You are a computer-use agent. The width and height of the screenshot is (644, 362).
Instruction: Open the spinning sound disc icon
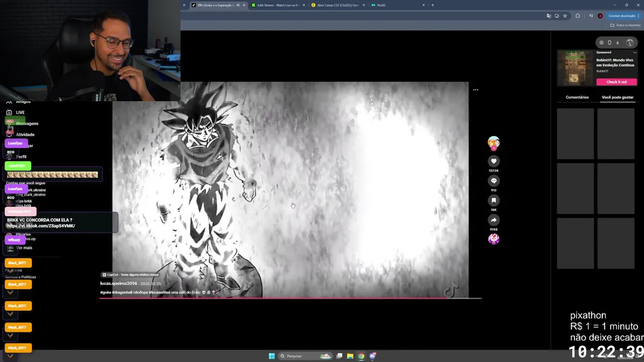[494, 239]
